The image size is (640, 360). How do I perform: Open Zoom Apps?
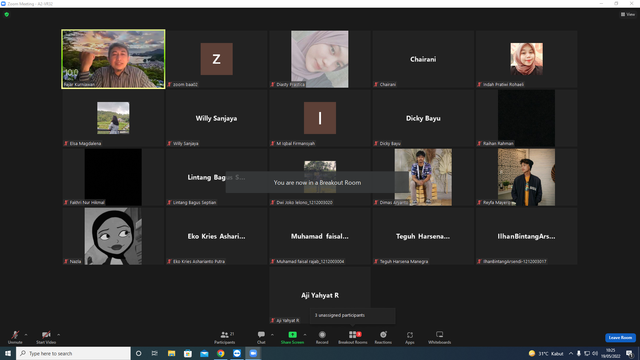[x=410, y=337]
